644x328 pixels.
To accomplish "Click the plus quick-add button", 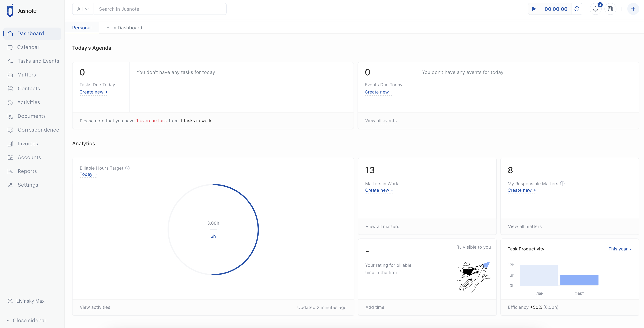I will click(633, 9).
